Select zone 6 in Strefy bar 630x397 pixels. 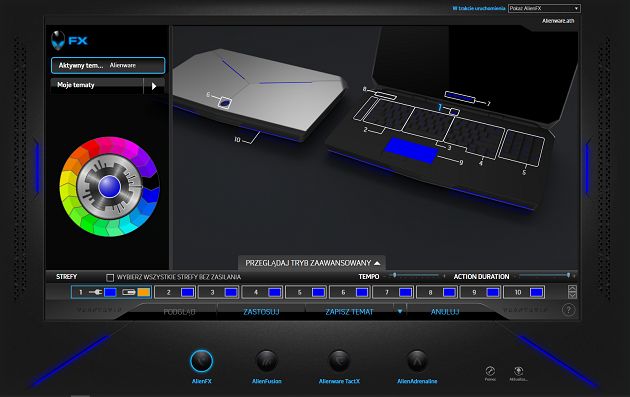click(350, 292)
